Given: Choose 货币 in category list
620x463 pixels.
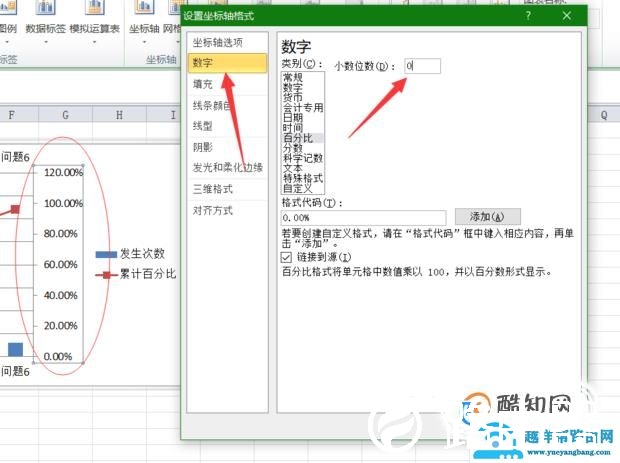Looking at the screenshot, I should click(x=293, y=97).
